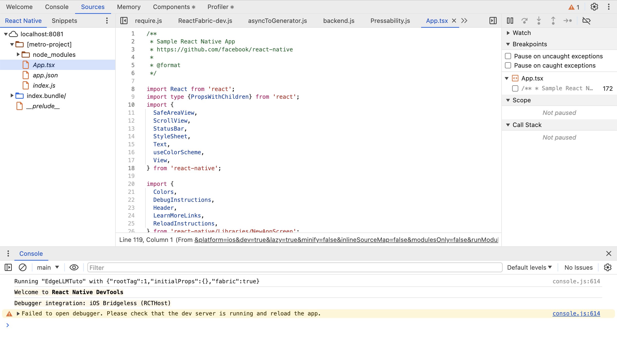
Task: Switch to the Memory tab
Action: pyautogui.click(x=129, y=7)
